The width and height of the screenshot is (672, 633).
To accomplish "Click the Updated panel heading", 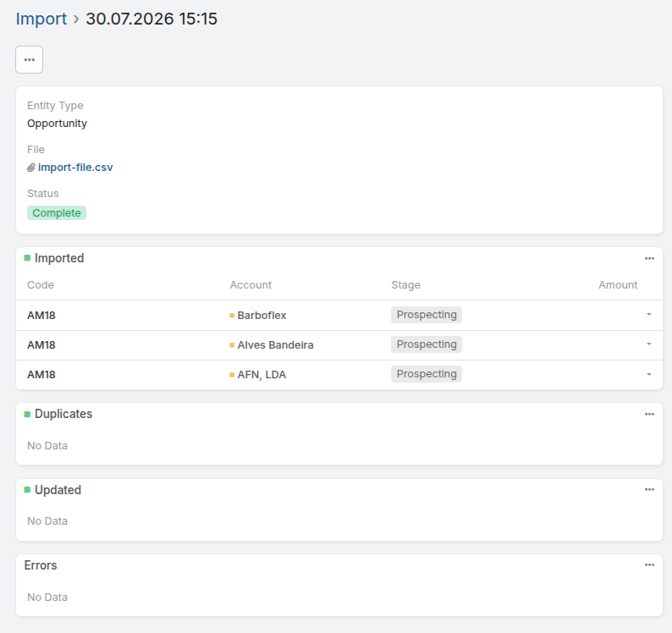I will click(x=58, y=490).
